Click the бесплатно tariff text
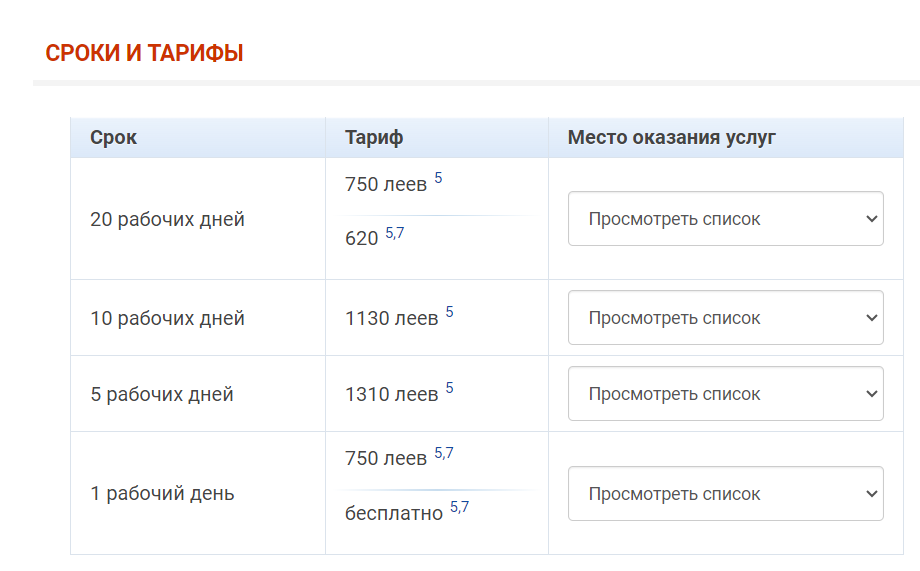The height and width of the screenshot is (571, 920). (394, 513)
